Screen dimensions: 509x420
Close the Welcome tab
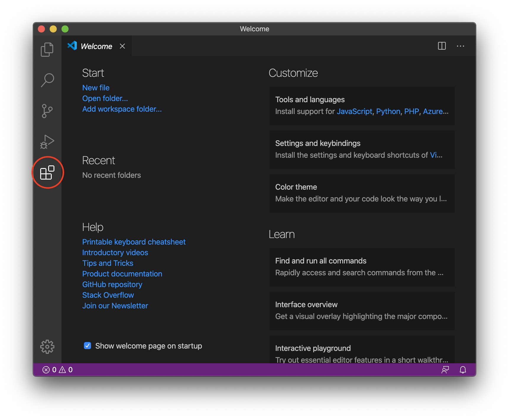[x=122, y=46]
